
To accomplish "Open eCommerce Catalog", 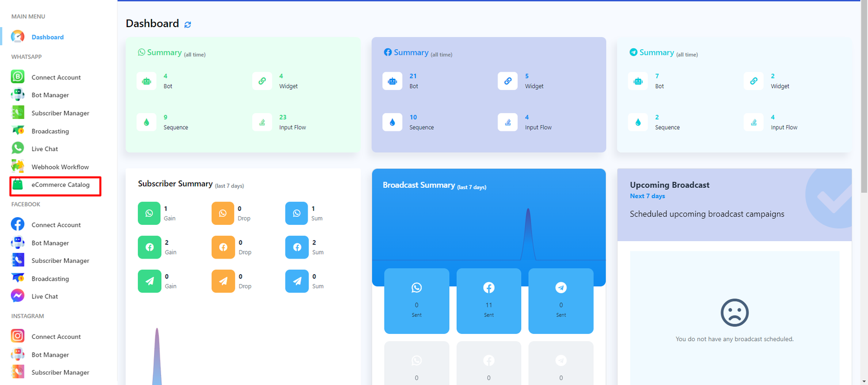I will tap(55, 185).
